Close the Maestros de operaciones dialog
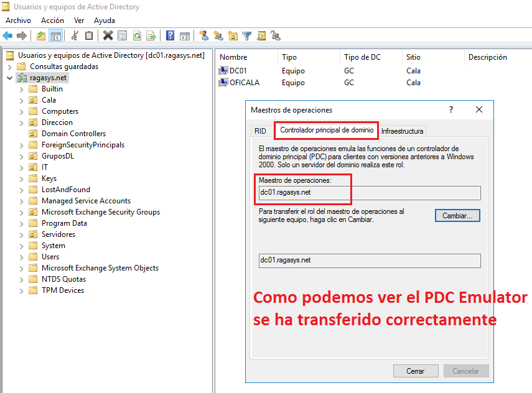532x393 pixels. (x=478, y=109)
